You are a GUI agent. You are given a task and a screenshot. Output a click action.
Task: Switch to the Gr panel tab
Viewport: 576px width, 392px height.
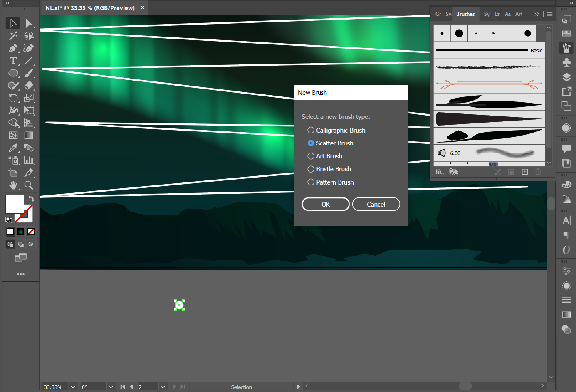438,14
